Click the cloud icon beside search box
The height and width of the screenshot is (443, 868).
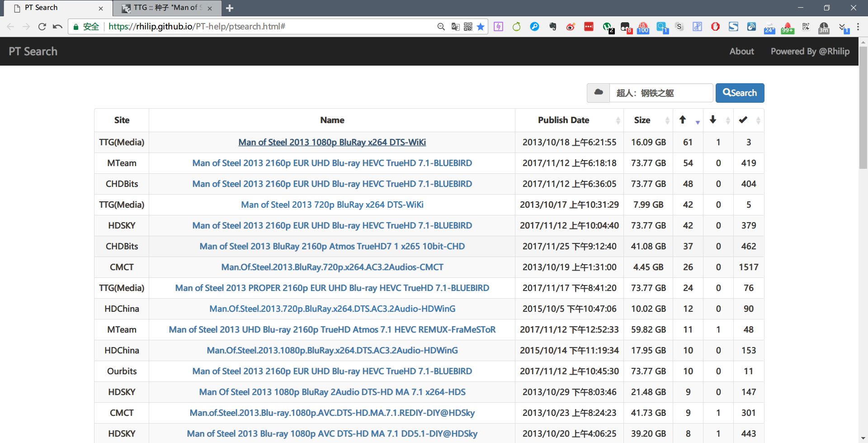point(598,93)
